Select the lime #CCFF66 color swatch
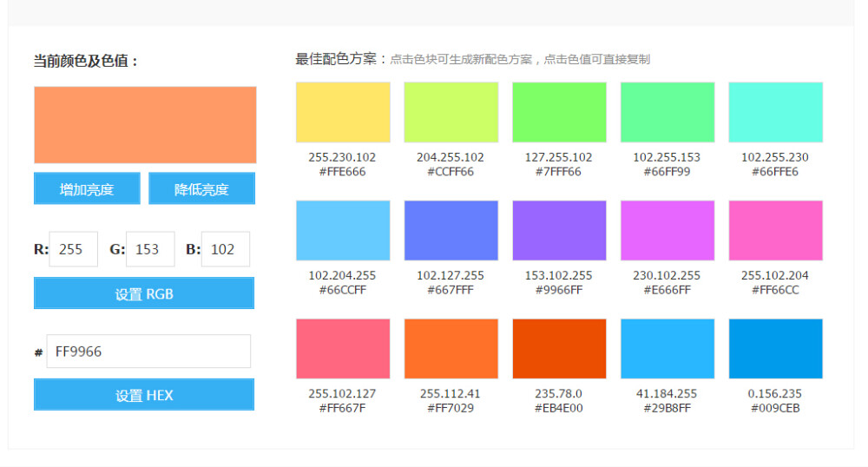This screenshot has height=467, width=868. point(450,112)
